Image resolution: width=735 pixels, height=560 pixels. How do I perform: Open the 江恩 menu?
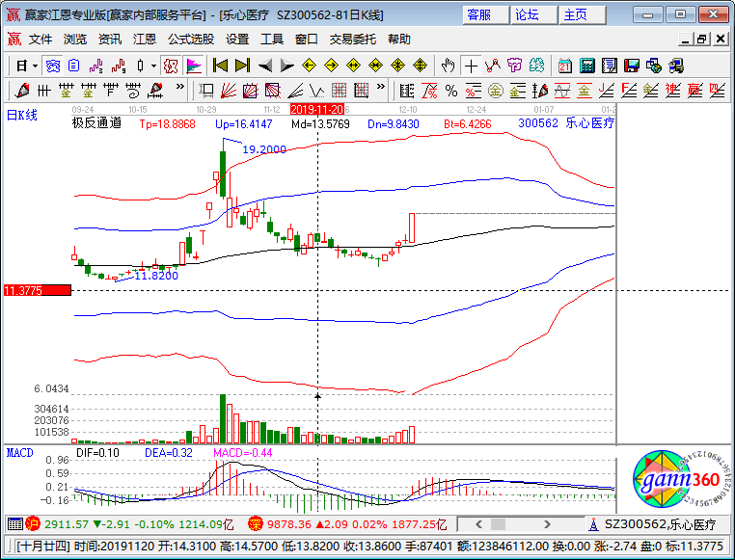coord(145,40)
